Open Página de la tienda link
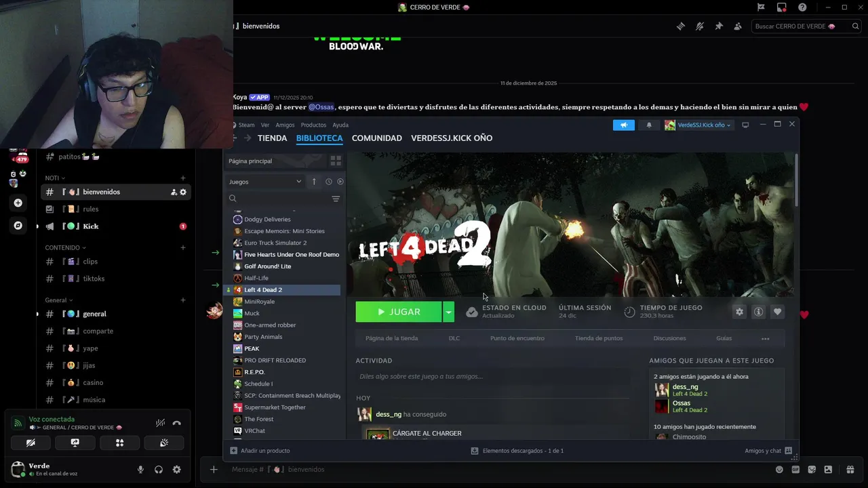 (x=392, y=338)
